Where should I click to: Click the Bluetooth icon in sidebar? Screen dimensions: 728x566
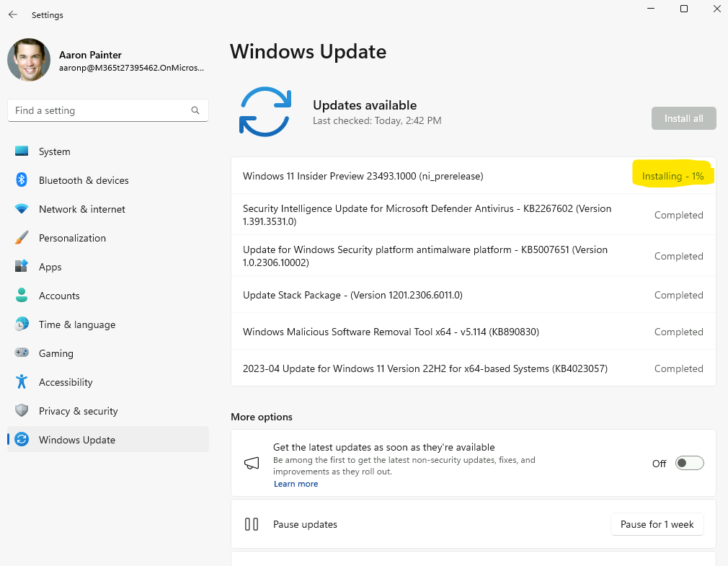tap(22, 180)
